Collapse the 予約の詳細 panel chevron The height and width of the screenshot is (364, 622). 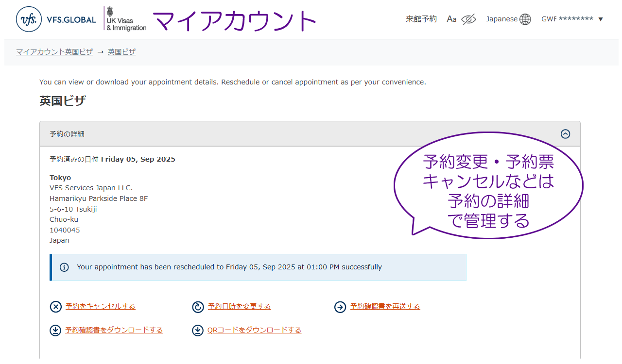(565, 134)
